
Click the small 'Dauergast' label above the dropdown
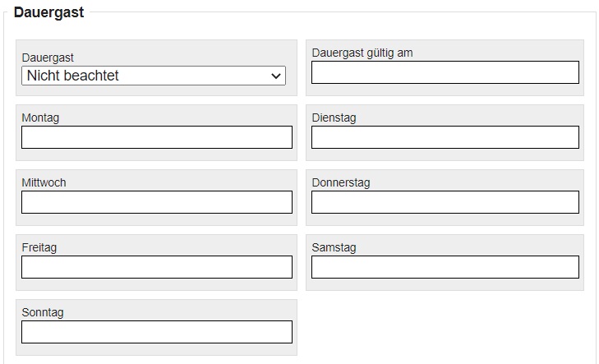[x=48, y=58]
